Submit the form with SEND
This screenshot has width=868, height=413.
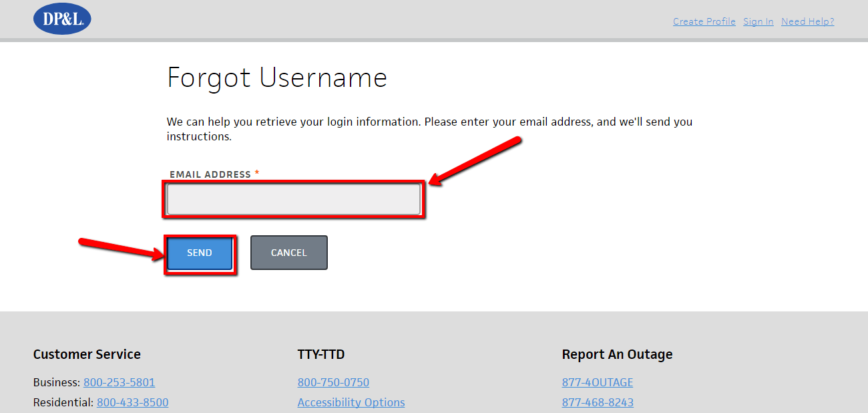(199, 253)
